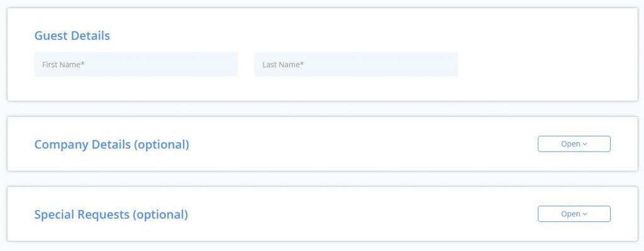Click the Guest Details heading

[x=72, y=36]
